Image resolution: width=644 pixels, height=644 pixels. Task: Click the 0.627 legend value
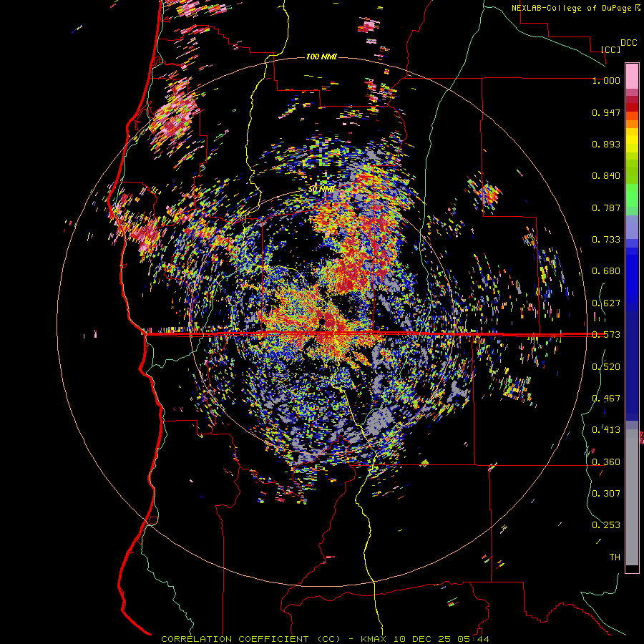click(x=606, y=303)
